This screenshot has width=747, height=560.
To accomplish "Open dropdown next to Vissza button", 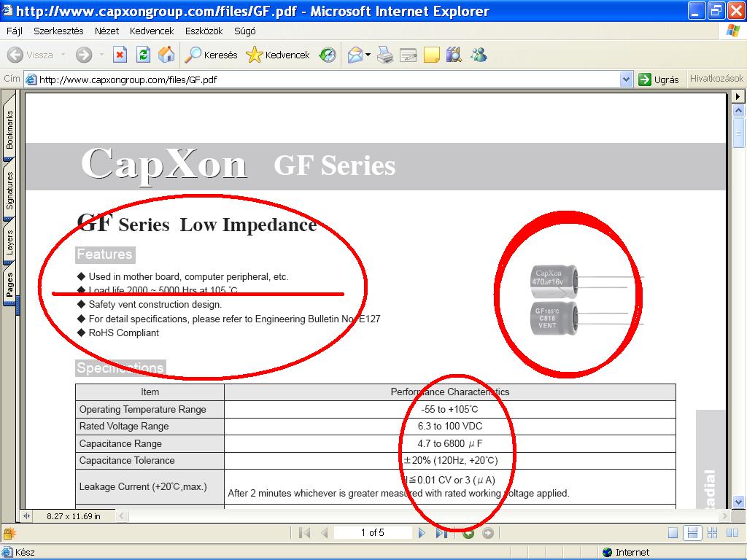I will 63,55.
